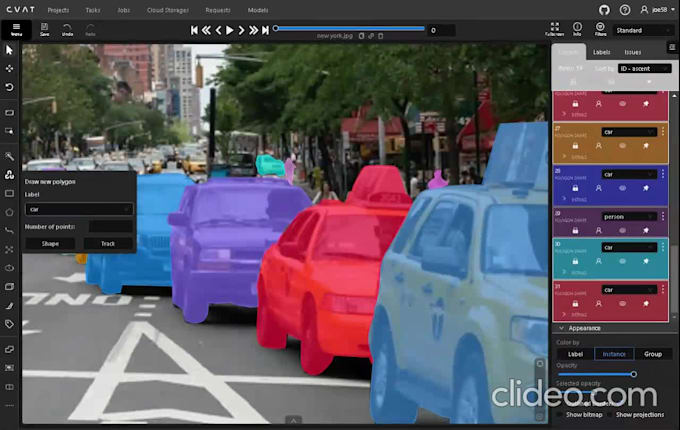The height and width of the screenshot is (430, 680).
Task: Open the sort by ID - ascent dropdown
Action: [644, 68]
